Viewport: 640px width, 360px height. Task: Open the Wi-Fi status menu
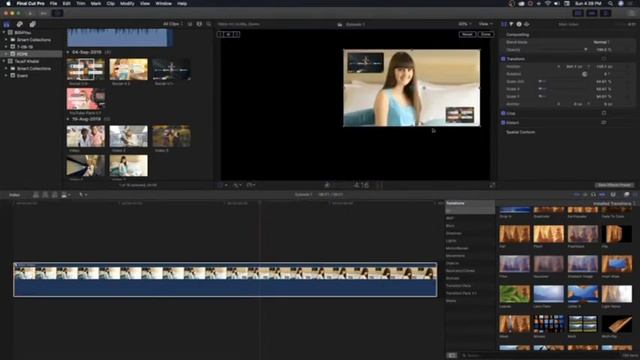(548, 3)
